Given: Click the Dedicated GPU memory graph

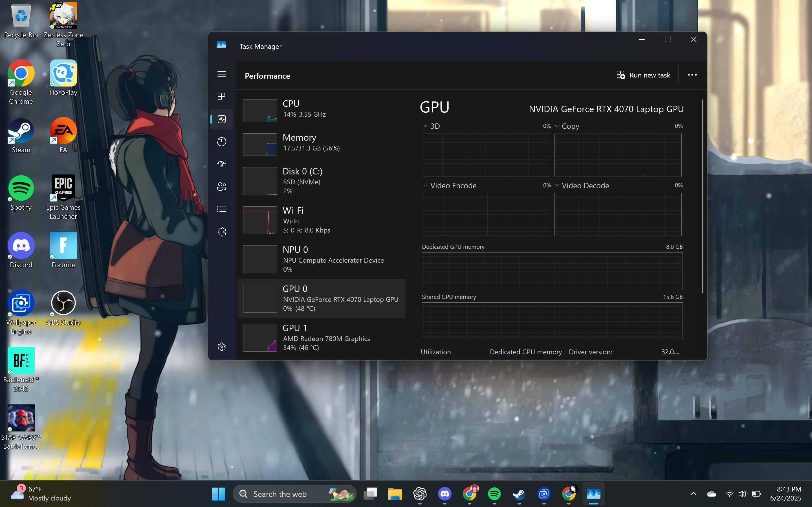Looking at the screenshot, I should pos(552,271).
